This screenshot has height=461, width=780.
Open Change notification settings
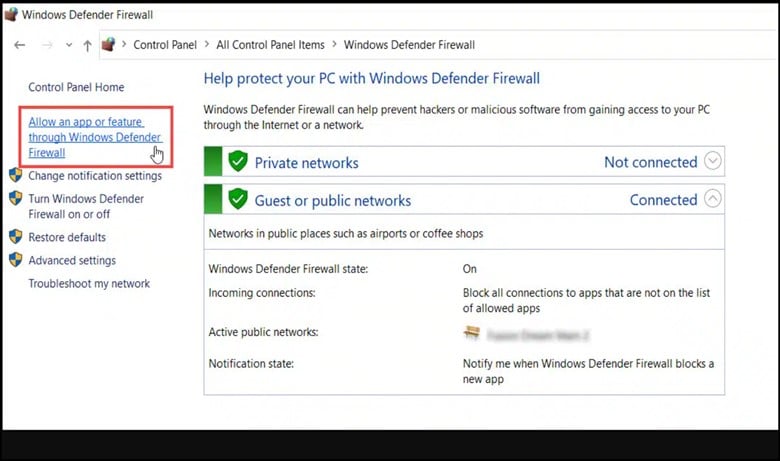click(x=95, y=176)
